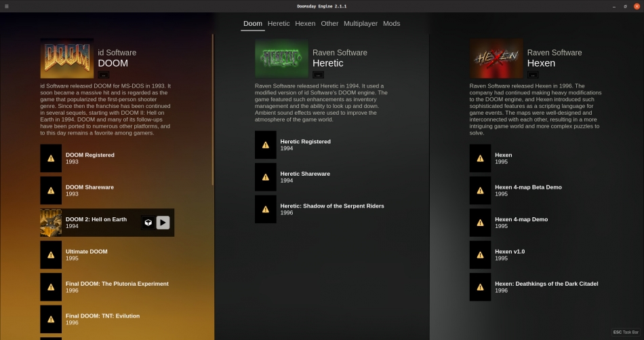Click warning icon beside Hexen 4-map Demo

pyautogui.click(x=480, y=223)
